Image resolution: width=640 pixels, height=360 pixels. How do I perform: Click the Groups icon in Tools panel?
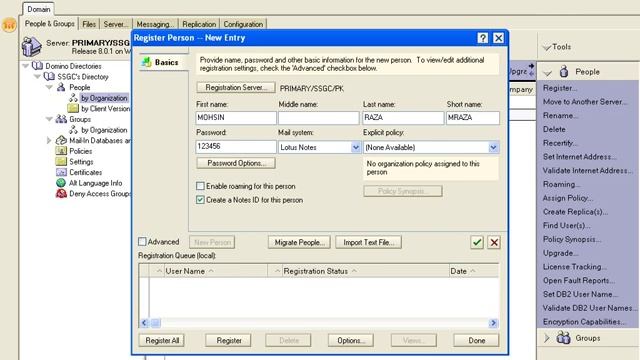point(563,338)
